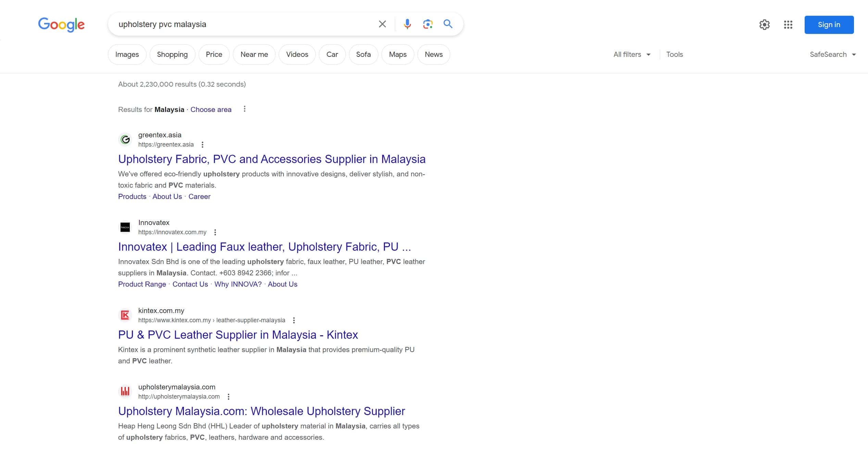Click the http://upholsterymalaysia.com URL text

point(179,397)
